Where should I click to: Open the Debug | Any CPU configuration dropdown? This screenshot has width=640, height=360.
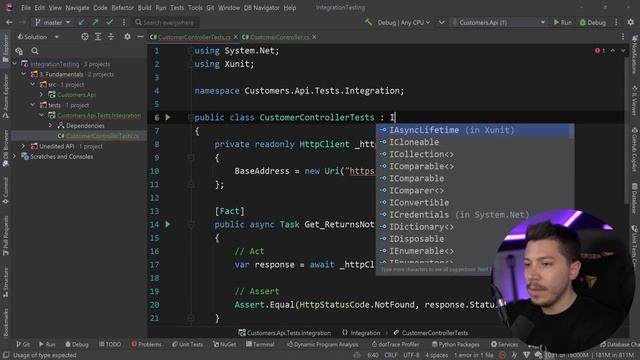point(403,22)
